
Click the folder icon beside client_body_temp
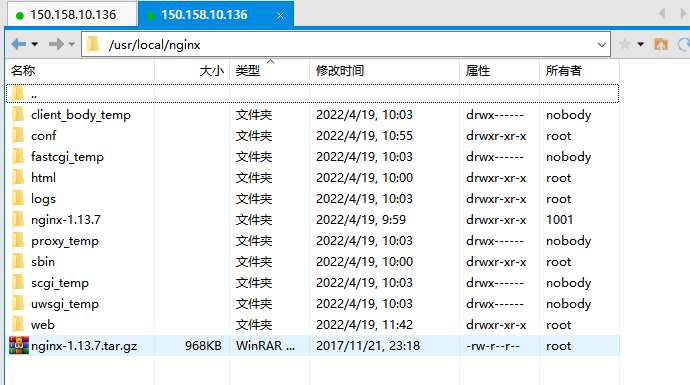click(18, 114)
